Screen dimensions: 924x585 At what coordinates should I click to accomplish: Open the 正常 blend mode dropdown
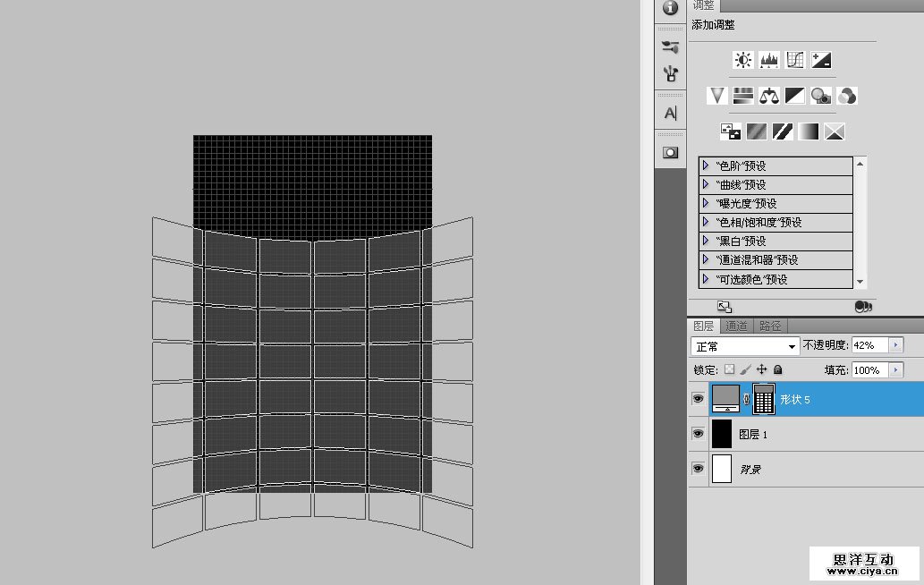(745, 346)
